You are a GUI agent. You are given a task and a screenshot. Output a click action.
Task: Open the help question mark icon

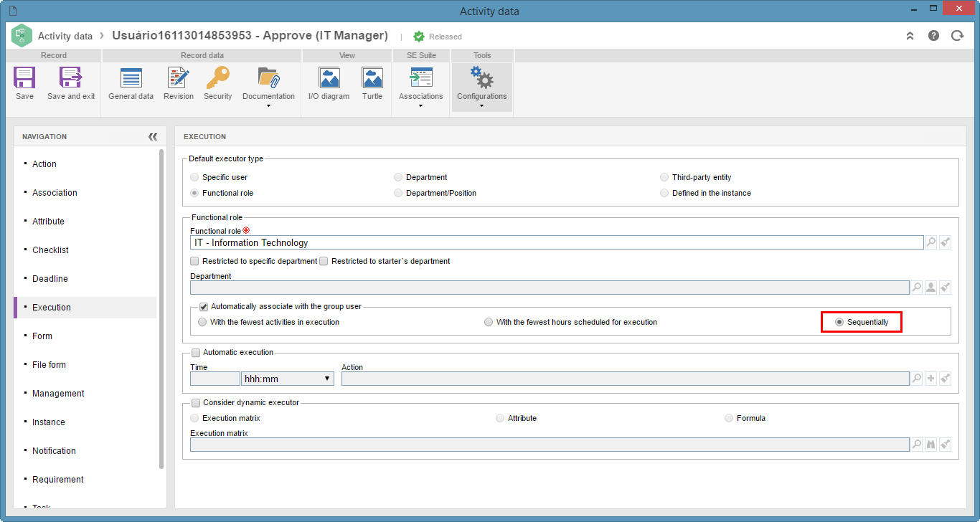(933, 36)
